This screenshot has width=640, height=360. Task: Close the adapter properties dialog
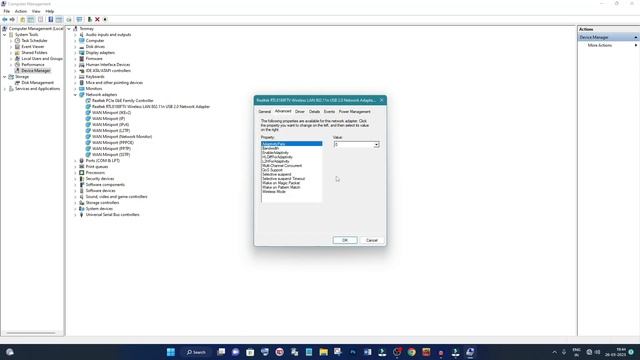point(382,100)
